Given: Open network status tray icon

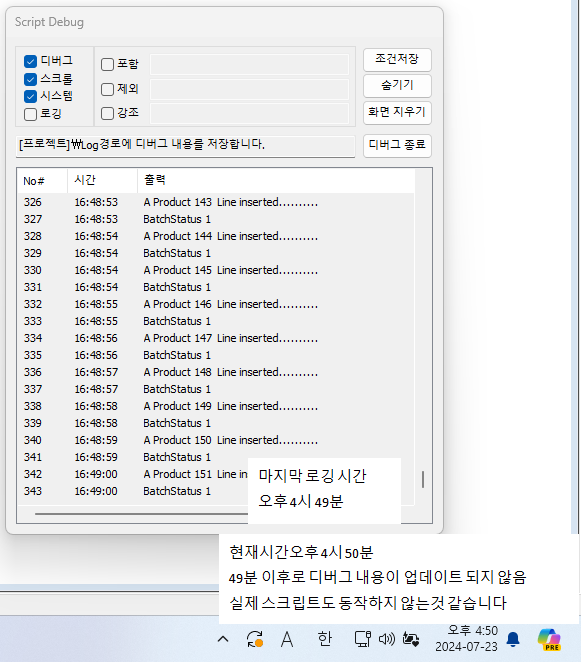Looking at the screenshot, I should pos(363,639).
